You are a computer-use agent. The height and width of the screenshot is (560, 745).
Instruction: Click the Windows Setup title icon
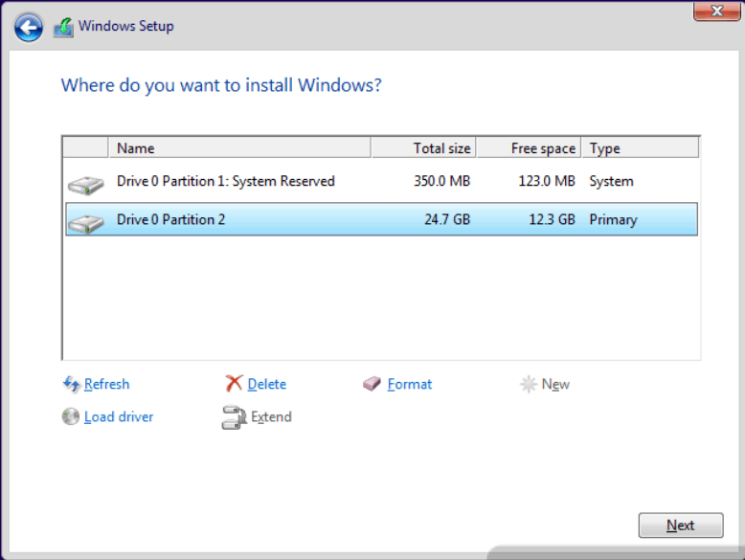63,27
